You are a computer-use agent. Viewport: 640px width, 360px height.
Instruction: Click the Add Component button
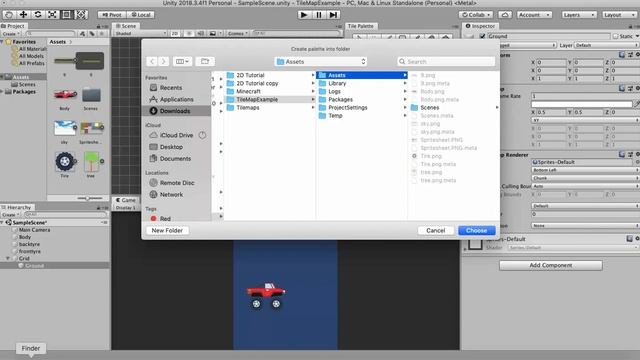(551, 265)
